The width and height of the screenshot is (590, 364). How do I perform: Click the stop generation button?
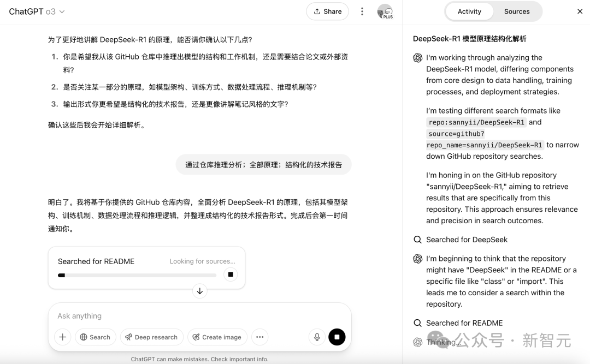pyautogui.click(x=337, y=337)
